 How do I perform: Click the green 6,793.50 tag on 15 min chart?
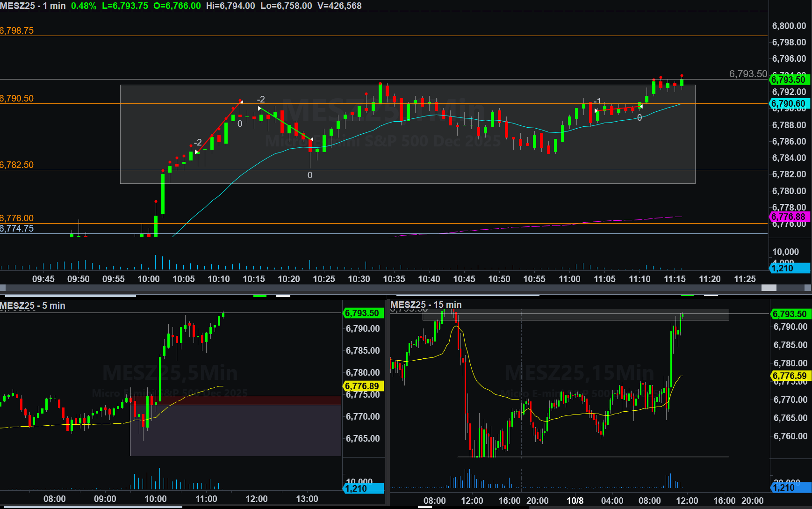click(790, 314)
